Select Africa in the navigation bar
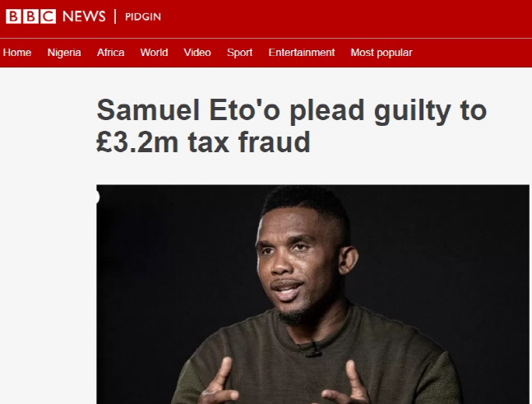Image resolution: width=532 pixels, height=404 pixels. point(111,53)
